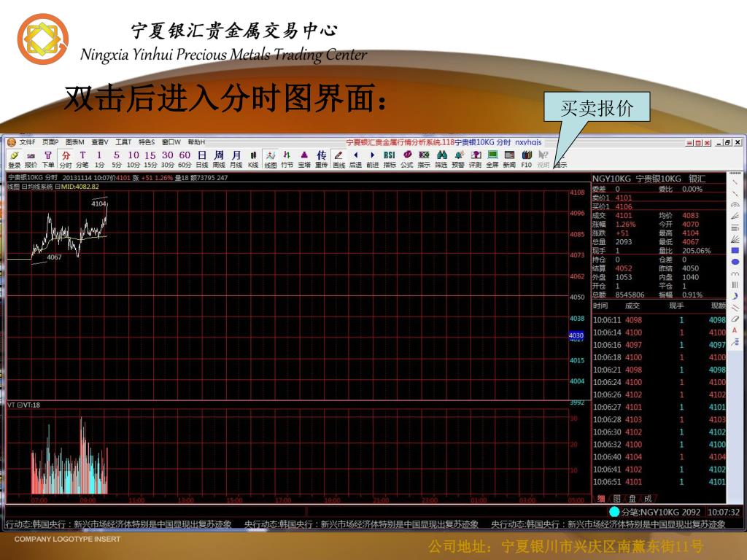Screen dimensions: 747x560
Task: Switch to the 15分 fifteen-minute chart
Action: (150, 159)
